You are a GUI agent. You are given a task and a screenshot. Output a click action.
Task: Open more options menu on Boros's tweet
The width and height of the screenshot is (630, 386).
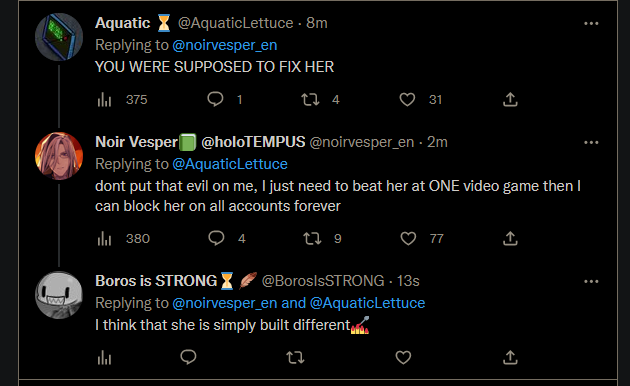click(591, 282)
